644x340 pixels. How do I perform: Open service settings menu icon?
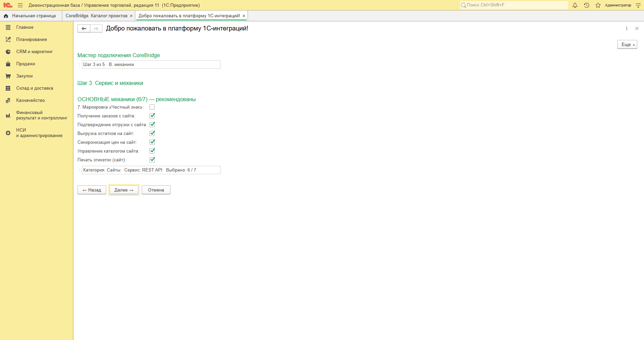click(x=638, y=5)
